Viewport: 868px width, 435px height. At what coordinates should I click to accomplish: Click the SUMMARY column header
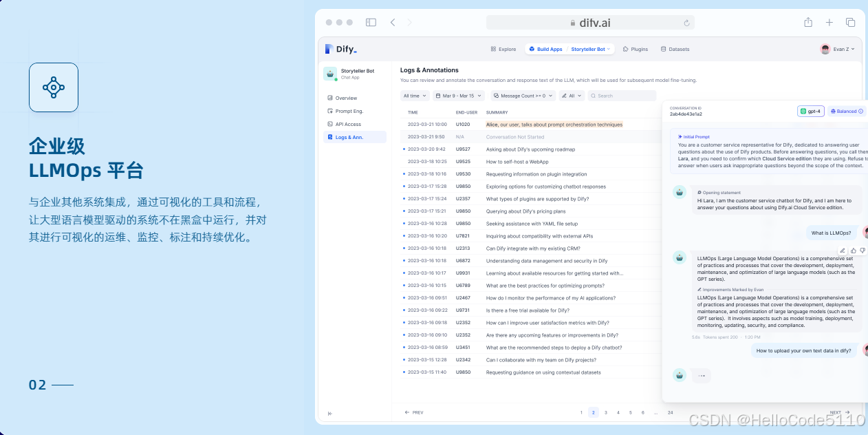click(497, 112)
